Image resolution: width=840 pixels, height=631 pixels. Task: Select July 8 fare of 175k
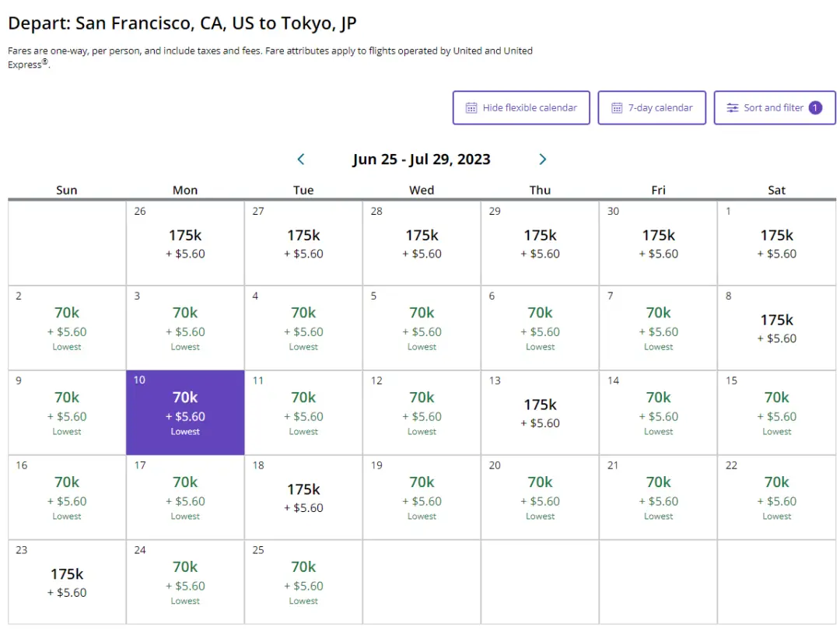point(777,328)
